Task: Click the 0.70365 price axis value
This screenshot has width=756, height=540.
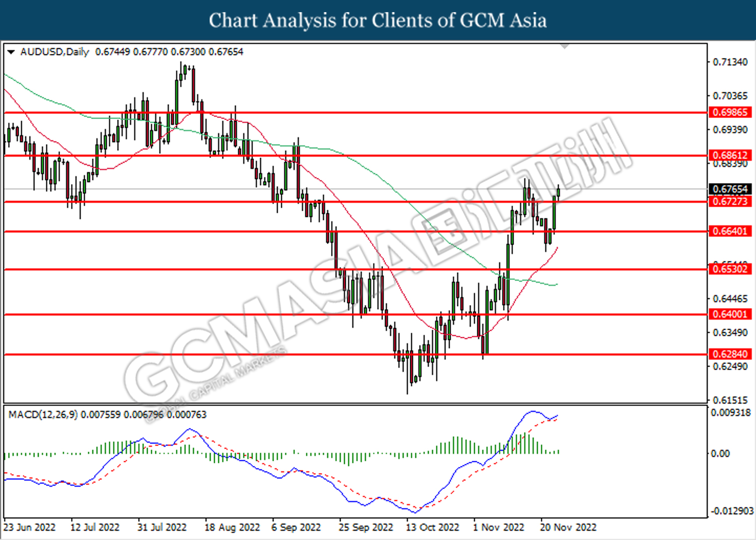Action: click(730, 96)
